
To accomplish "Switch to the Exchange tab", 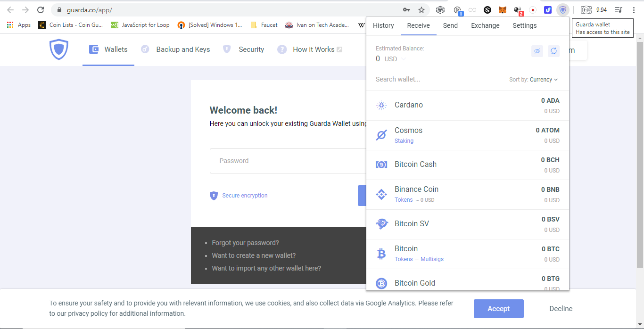I will pyautogui.click(x=485, y=25).
